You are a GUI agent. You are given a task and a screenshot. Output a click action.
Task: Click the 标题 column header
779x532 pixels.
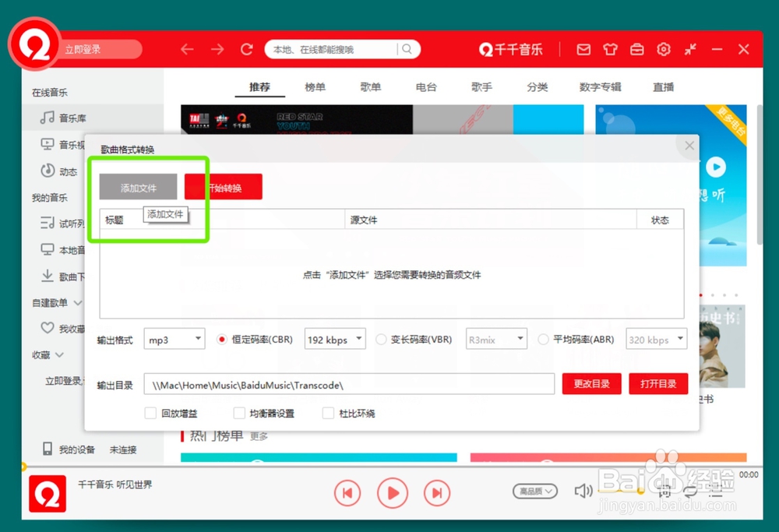coord(222,220)
